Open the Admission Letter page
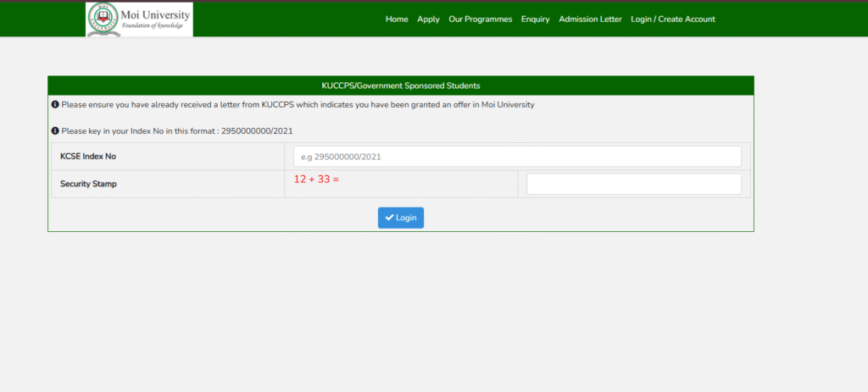Screen dimensions: 868x392 coord(590,19)
